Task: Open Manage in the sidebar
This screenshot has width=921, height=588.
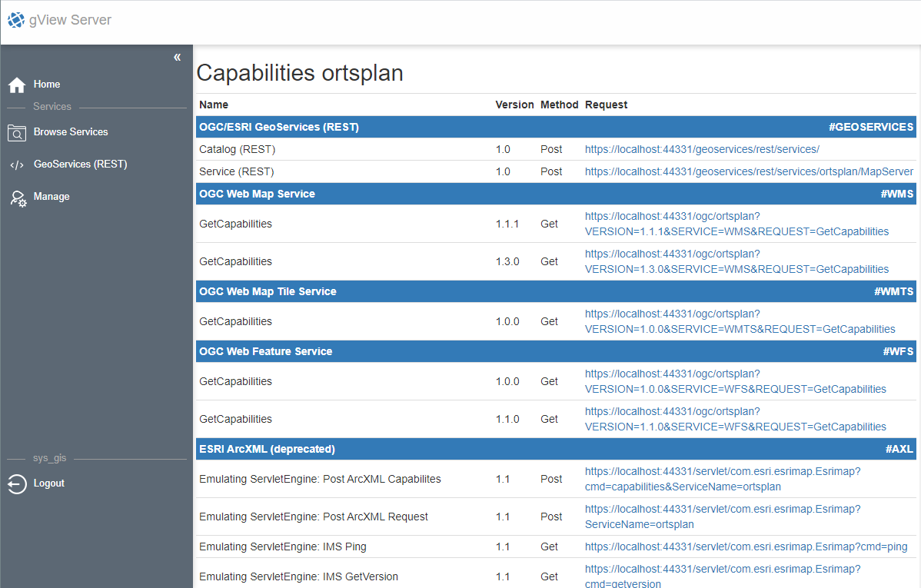Action: tap(52, 196)
